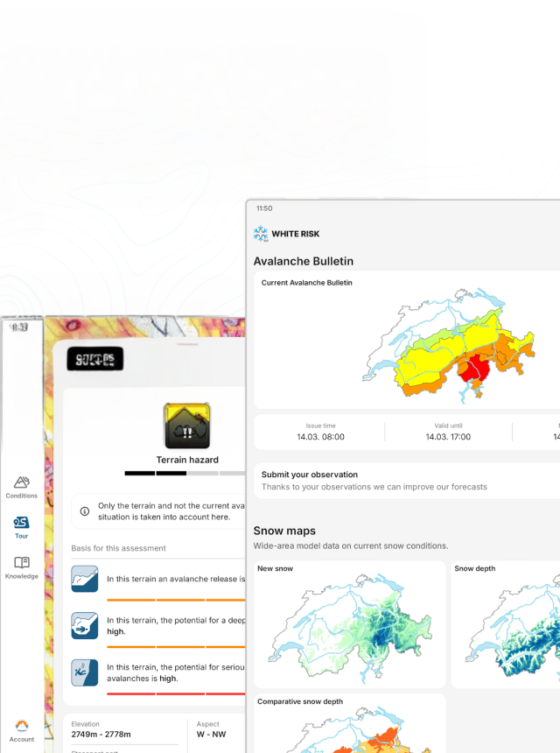Click the yellow terrain hazard warning icon
560x753 pixels.
[x=187, y=426]
